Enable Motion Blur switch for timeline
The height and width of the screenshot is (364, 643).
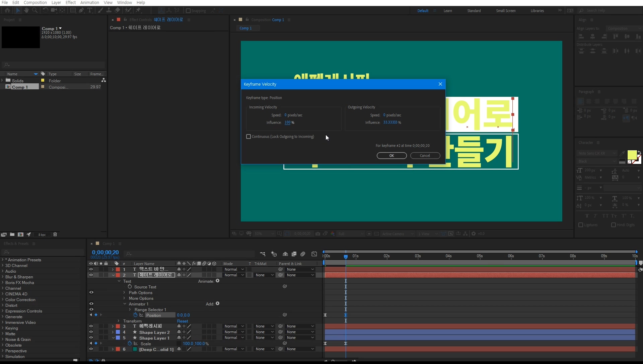303,254
